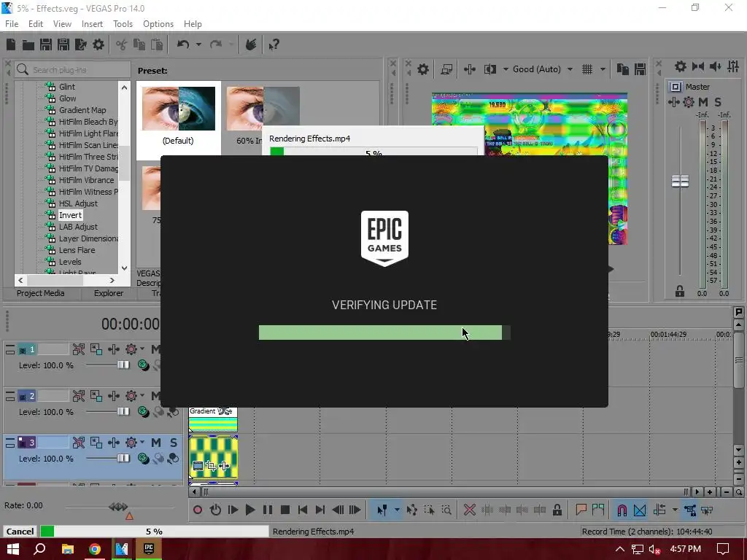The width and height of the screenshot is (747, 560).
Task: Click the Play button in transport bar
Action: pos(249,510)
